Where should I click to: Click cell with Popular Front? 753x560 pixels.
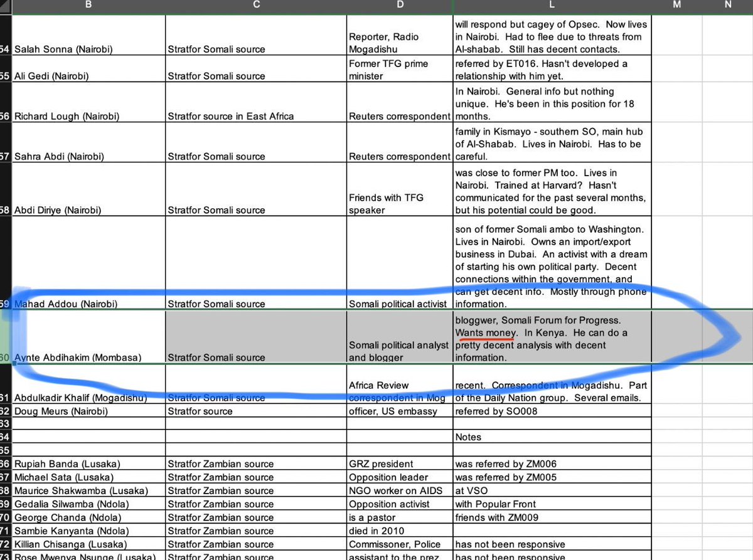(x=552, y=504)
